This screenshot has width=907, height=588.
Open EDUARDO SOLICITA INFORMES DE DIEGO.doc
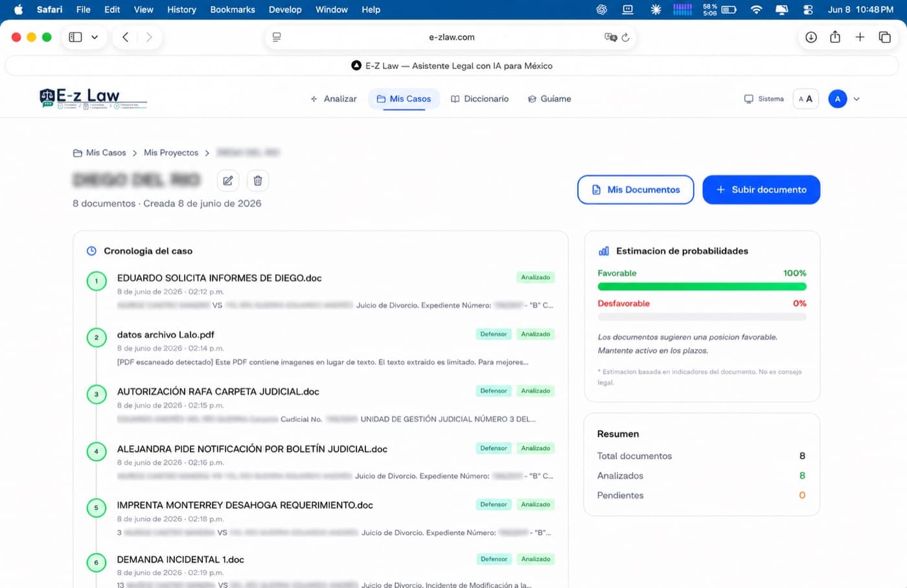219,278
